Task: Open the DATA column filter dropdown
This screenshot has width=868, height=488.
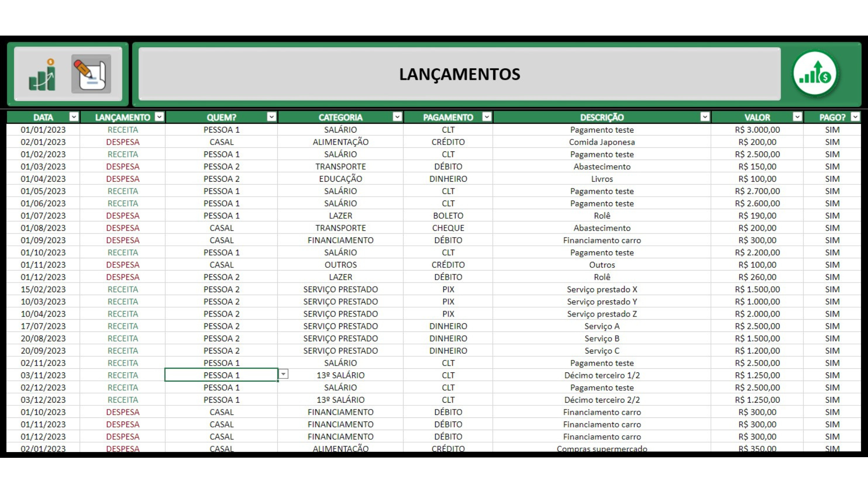Action: point(74,117)
